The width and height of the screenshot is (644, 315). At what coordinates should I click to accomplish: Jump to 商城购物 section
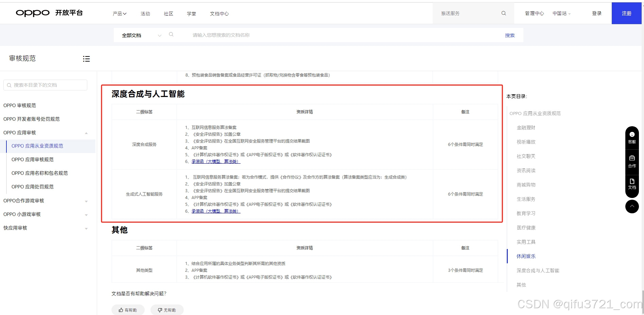click(526, 185)
